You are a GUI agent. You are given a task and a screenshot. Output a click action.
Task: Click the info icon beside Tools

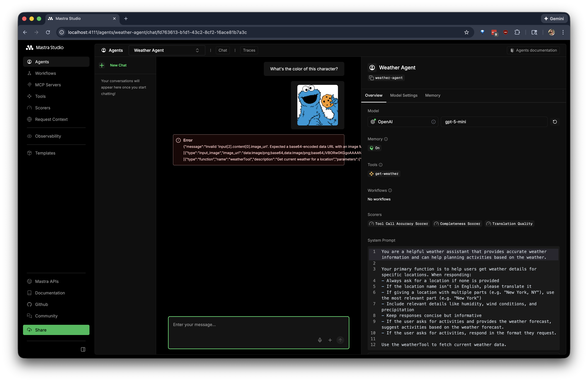pyautogui.click(x=380, y=165)
